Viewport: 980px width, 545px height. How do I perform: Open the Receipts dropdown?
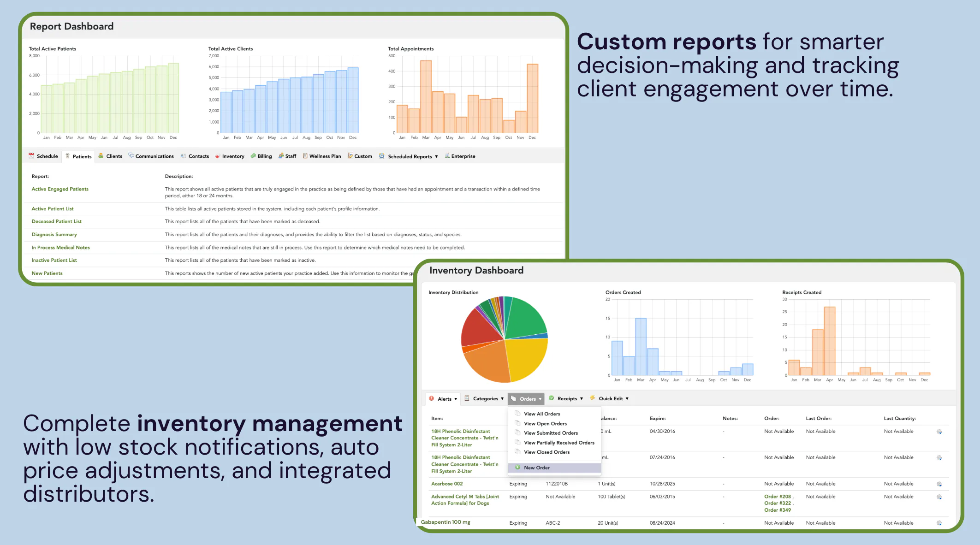click(x=566, y=399)
